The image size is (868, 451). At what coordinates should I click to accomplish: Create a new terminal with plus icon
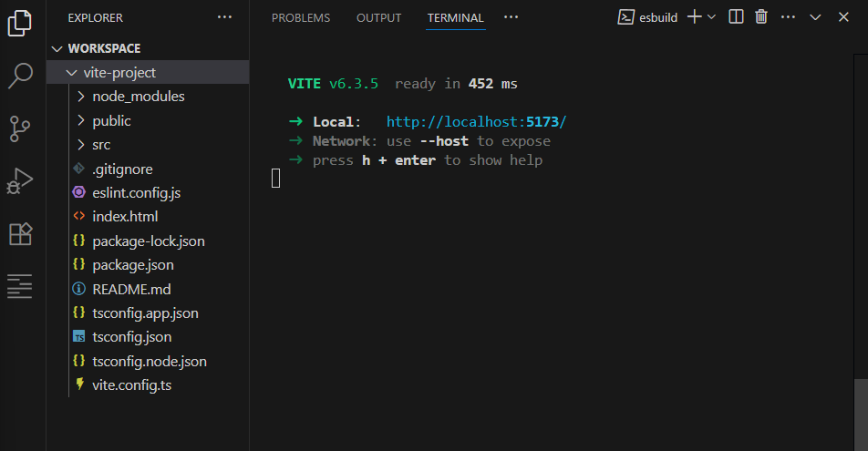pos(694,17)
